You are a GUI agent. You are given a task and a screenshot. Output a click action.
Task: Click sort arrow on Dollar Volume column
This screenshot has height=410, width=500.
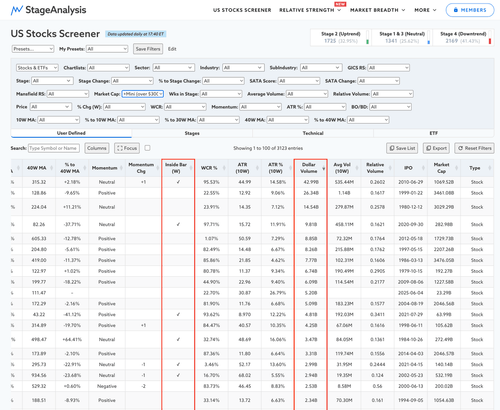pos(324,169)
